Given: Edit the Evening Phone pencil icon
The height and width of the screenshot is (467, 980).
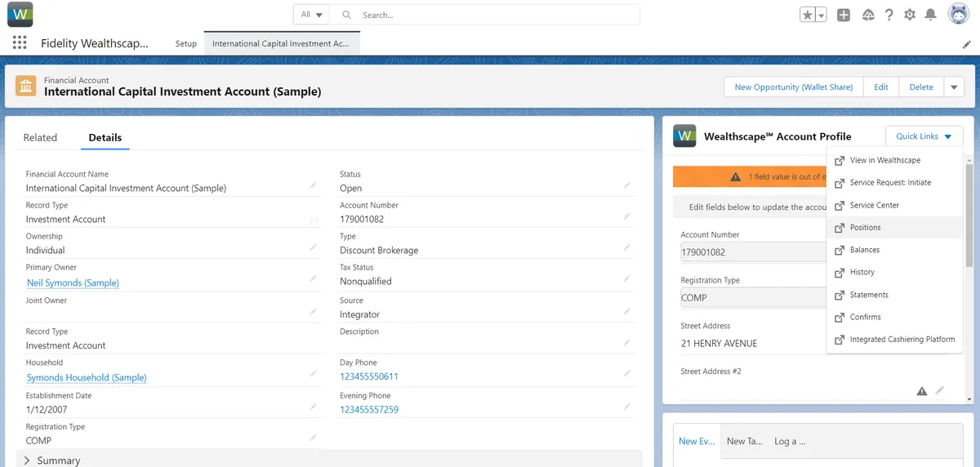Looking at the screenshot, I should click(x=627, y=407).
